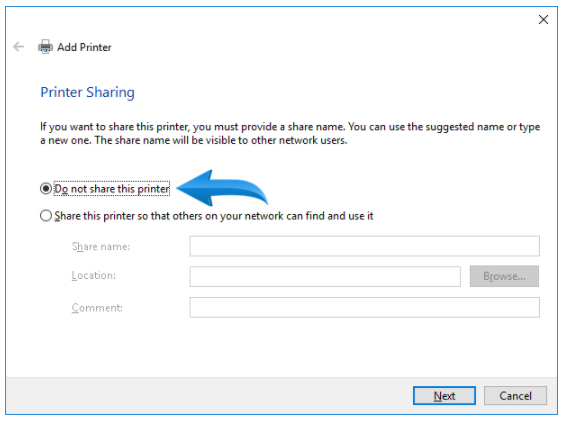The image size is (569, 421).
Task: Click the back arrow in the wizard header
Action: point(18,47)
